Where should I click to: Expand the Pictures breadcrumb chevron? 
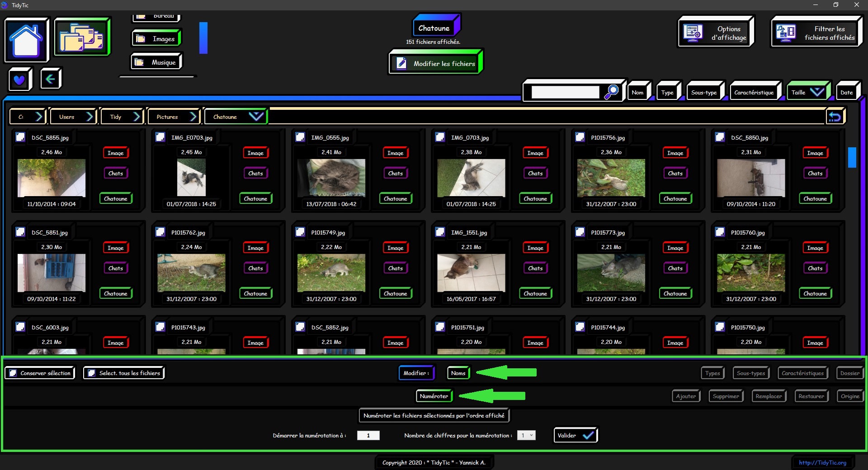[x=193, y=117]
